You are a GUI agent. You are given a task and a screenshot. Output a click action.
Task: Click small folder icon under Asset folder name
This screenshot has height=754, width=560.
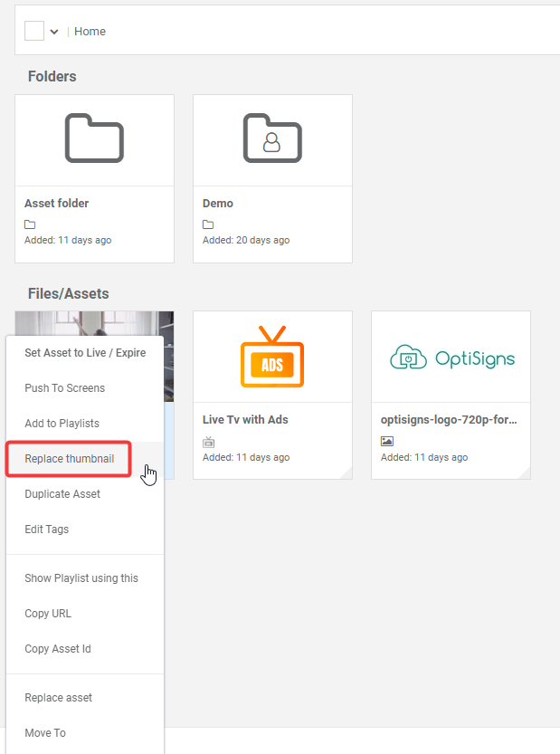click(x=30, y=224)
